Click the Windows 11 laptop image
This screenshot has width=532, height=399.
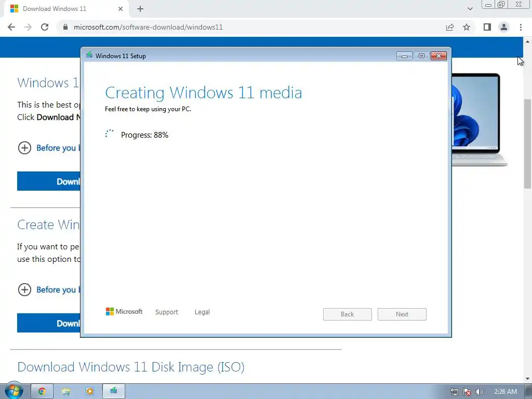(x=480, y=119)
